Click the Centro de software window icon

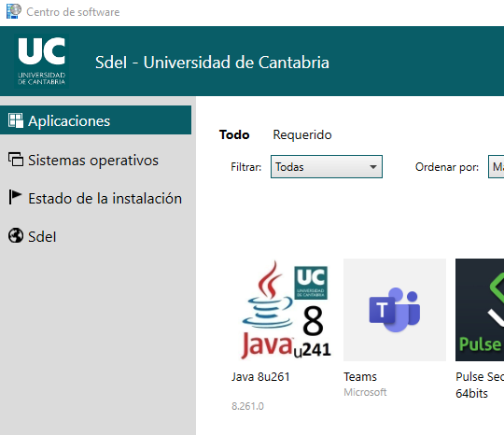[13, 11]
